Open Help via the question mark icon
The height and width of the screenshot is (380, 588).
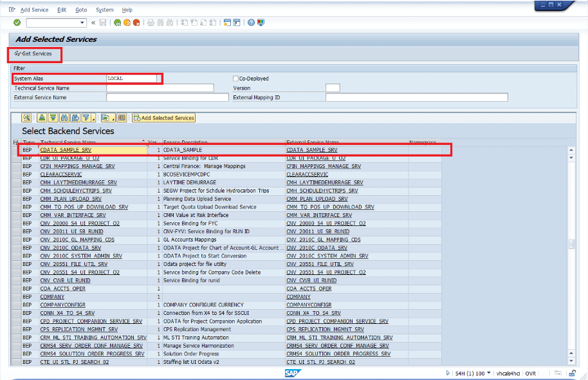[x=250, y=23]
